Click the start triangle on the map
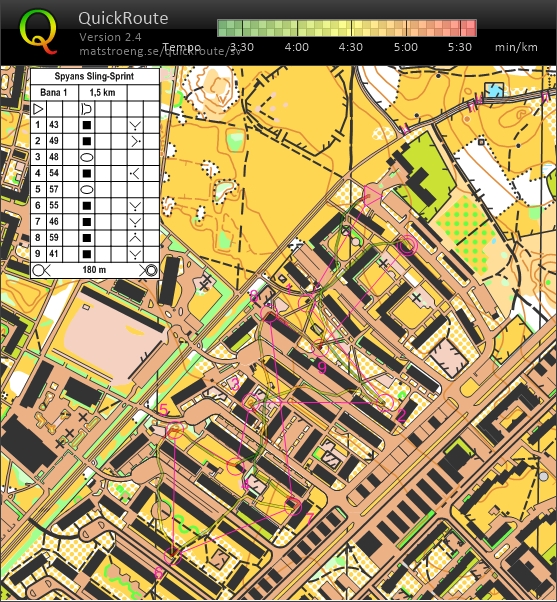The width and height of the screenshot is (557, 602). (371, 196)
